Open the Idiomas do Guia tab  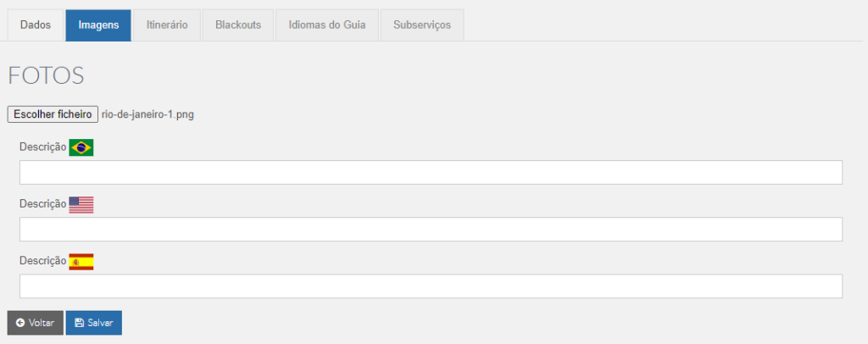pos(327,25)
